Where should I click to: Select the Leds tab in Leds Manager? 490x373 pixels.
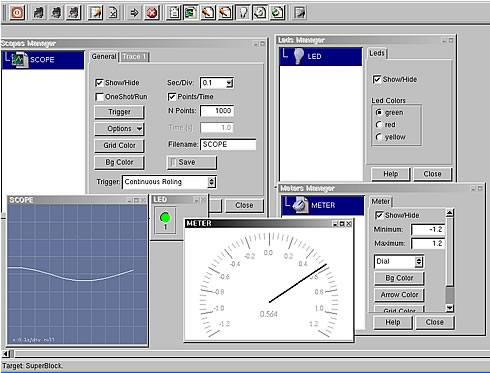click(x=377, y=53)
